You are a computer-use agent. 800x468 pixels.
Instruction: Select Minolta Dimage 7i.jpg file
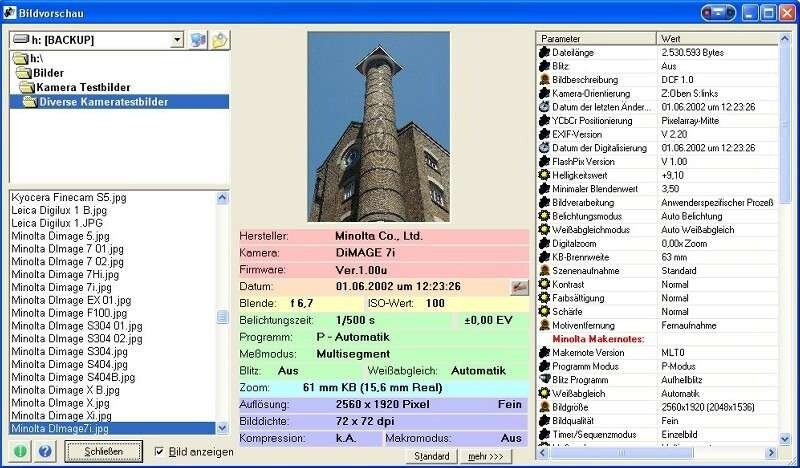61,287
